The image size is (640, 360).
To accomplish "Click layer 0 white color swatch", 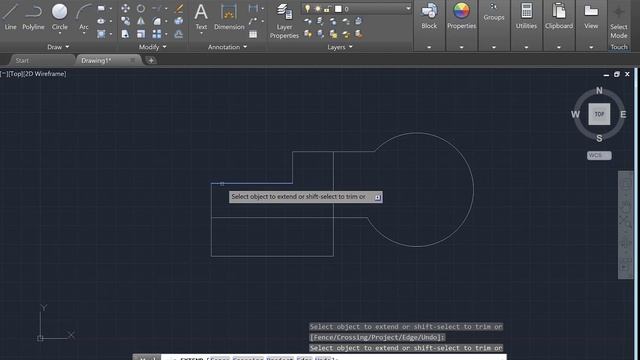I will (338, 9).
